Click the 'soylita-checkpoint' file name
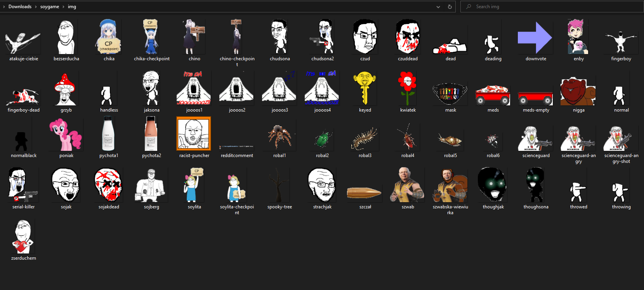 [x=237, y=210]
